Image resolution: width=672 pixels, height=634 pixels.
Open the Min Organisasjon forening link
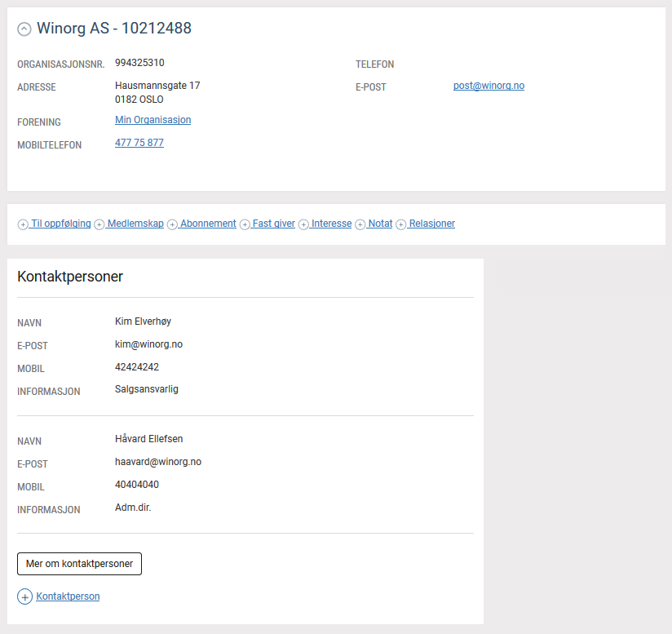tap(153, 120)
